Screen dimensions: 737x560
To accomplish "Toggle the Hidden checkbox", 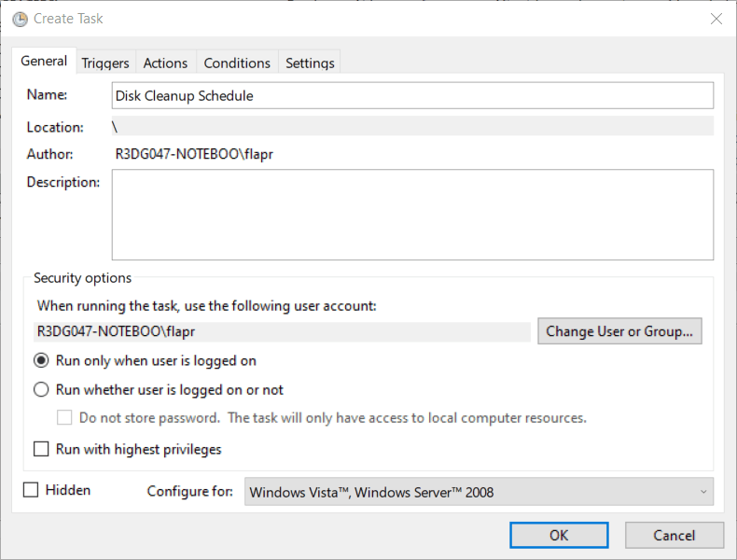I will coord(31,490).
